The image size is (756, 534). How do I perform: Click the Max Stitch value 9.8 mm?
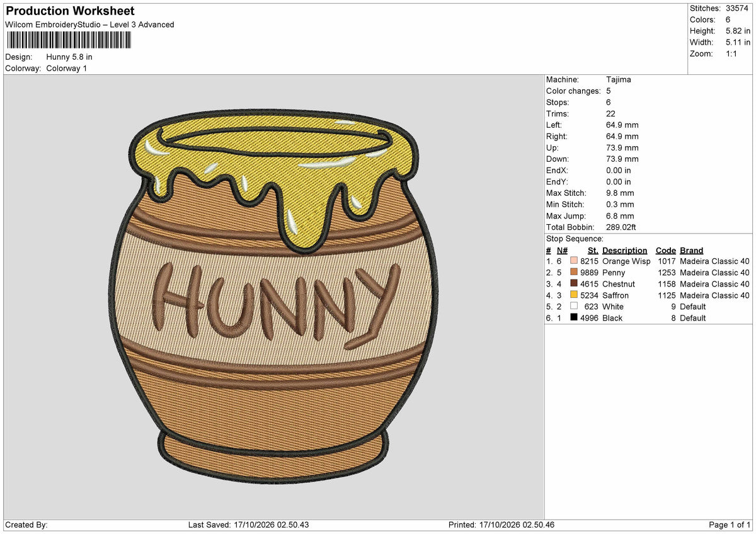tap(620, 193)
